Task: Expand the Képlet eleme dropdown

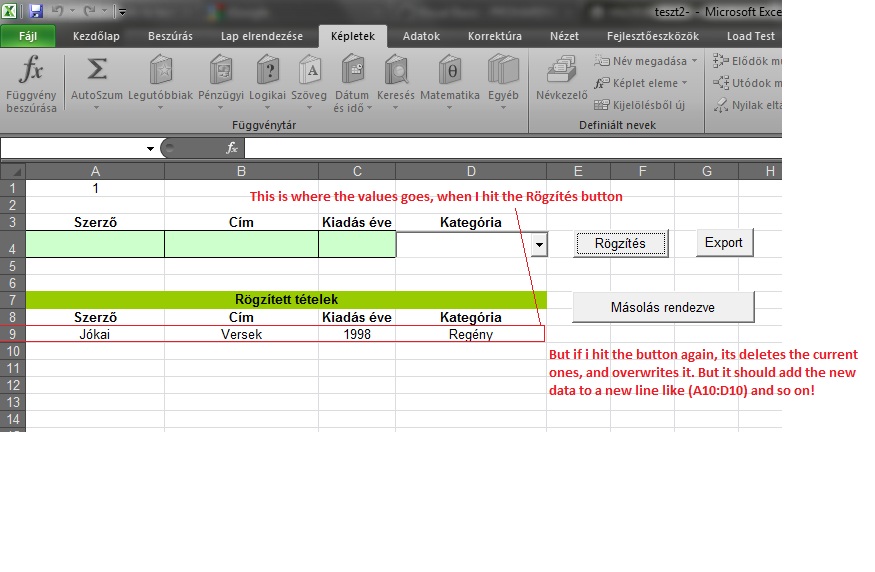Action: click(x=684, y=83)
